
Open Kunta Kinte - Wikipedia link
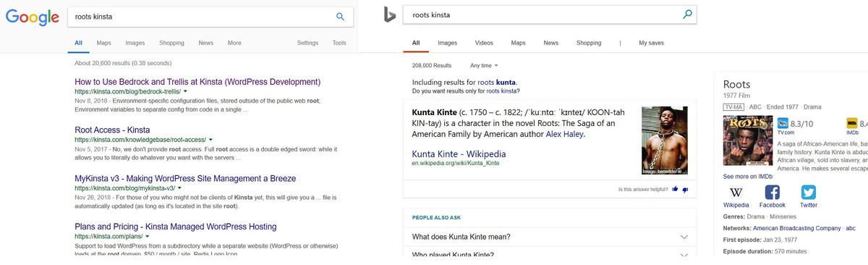click(x=459, y=154)
